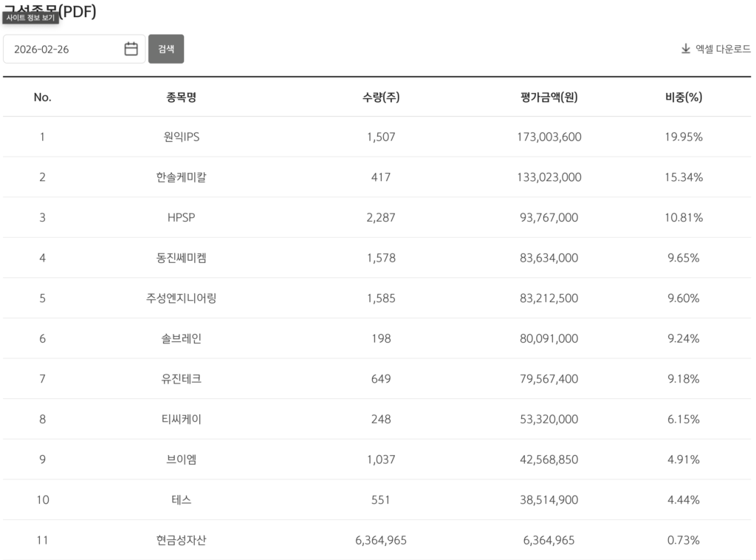Click the download arrow icon
Viewport: 756px width, 560px height.
coord(685,49)
